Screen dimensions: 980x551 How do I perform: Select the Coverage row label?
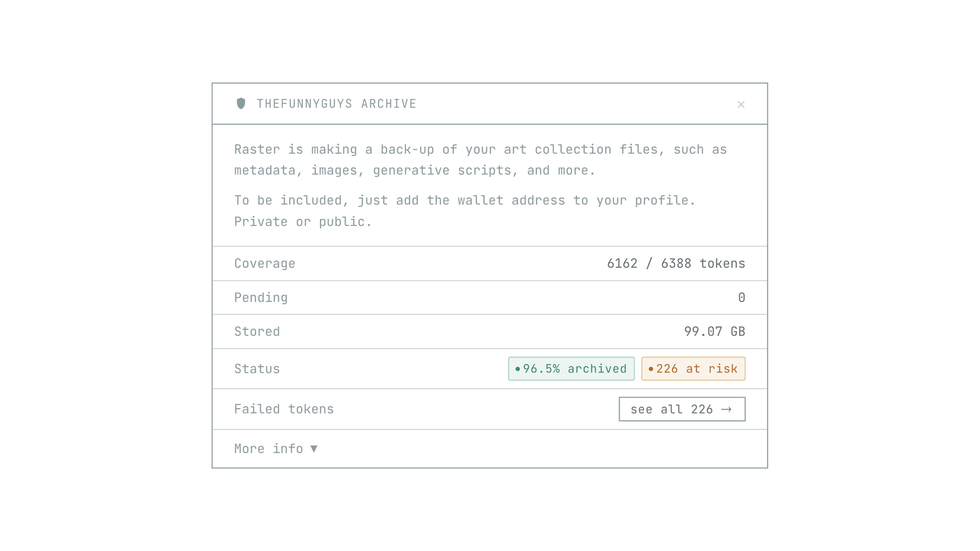coord(264,264)
